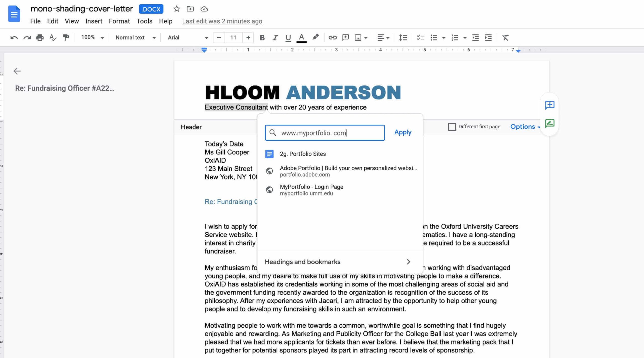Close the document outline with back arrow
This screenshot has height=358, width=644.
(x=17, y=71)
